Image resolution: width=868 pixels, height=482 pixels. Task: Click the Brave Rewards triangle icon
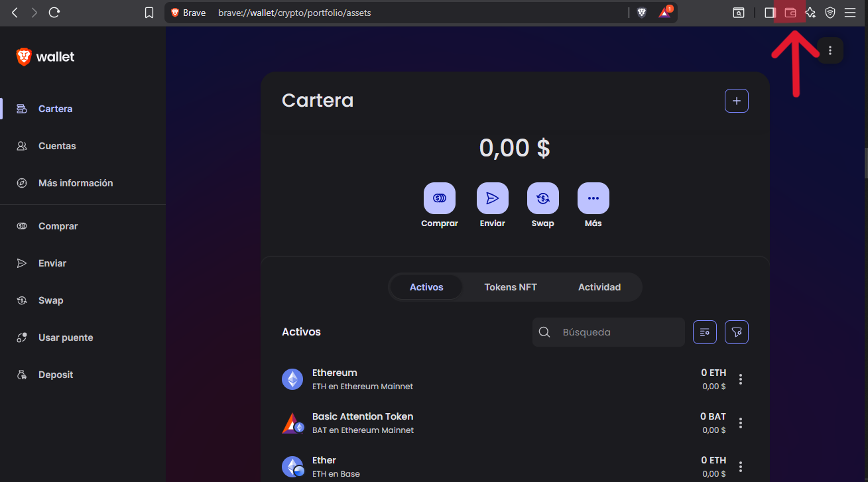click(664, 13)
